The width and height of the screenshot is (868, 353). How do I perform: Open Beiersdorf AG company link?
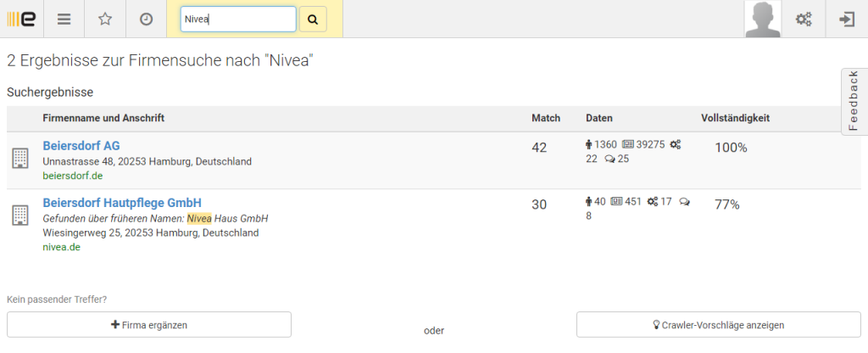point(81,146)
